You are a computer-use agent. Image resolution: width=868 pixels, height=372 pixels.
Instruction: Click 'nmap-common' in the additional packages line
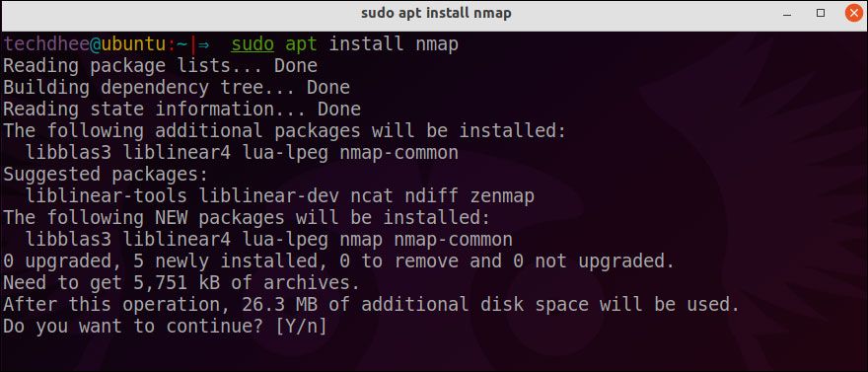[399, 152]
